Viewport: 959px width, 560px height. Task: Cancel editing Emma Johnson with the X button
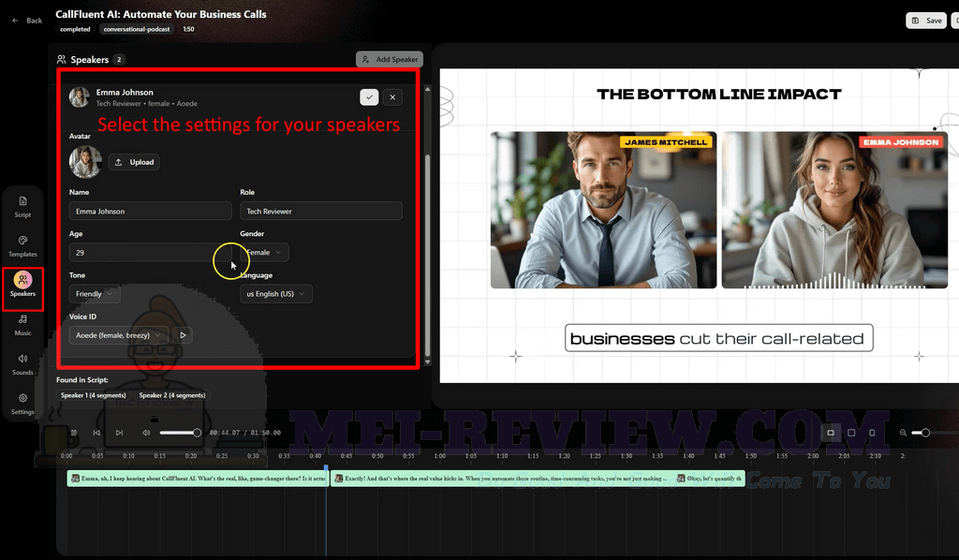pos(393,96)
